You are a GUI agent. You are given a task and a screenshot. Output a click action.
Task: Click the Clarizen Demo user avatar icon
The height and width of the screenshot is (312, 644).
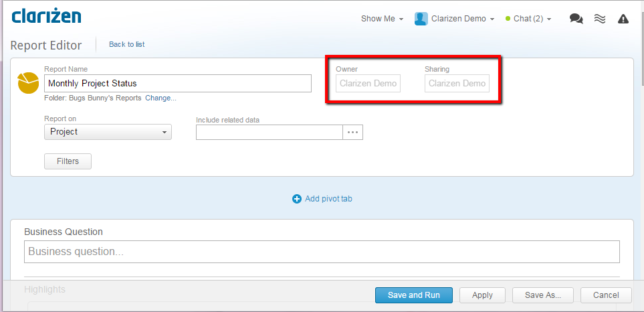(421, 19)
